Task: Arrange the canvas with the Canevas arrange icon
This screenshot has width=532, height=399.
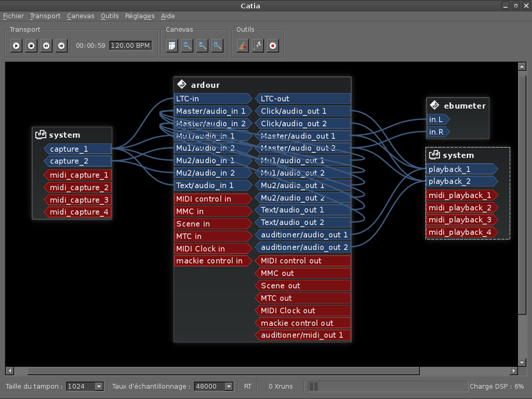Action: click(172, 46)
